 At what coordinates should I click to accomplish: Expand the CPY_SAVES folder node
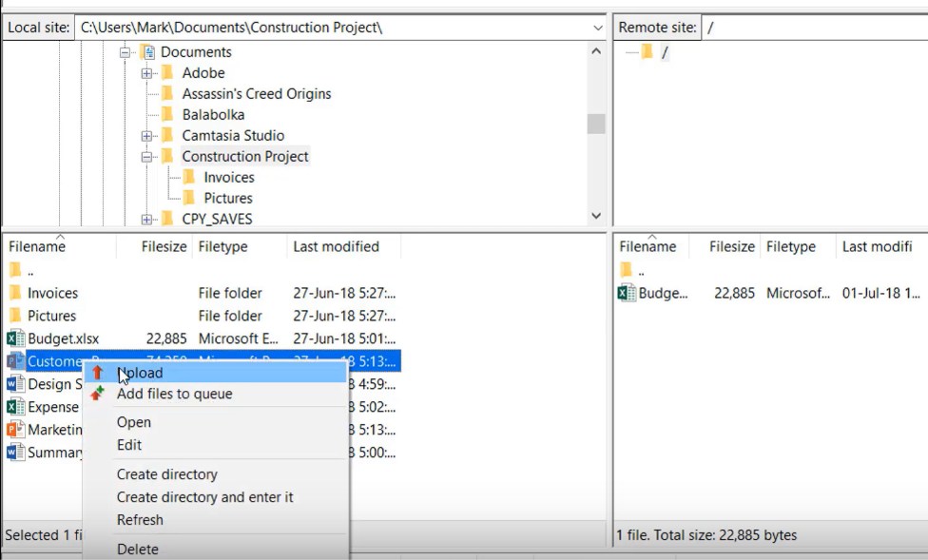coord(146,220)
